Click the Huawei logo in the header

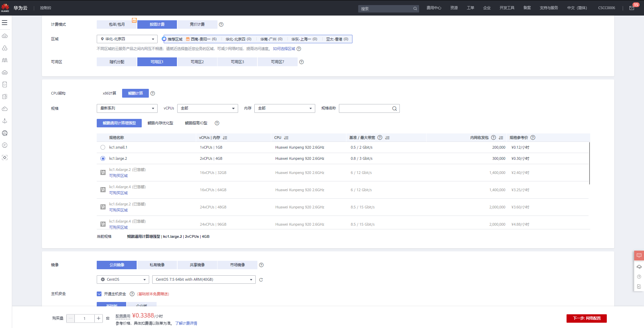pos(5,7)
